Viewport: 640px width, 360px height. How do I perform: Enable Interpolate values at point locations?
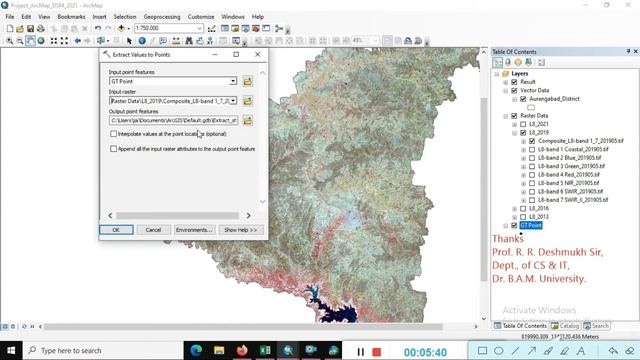tap(113, 134)
